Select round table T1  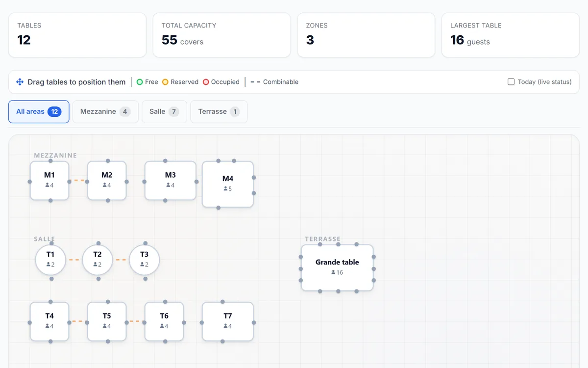coord(50,260)
